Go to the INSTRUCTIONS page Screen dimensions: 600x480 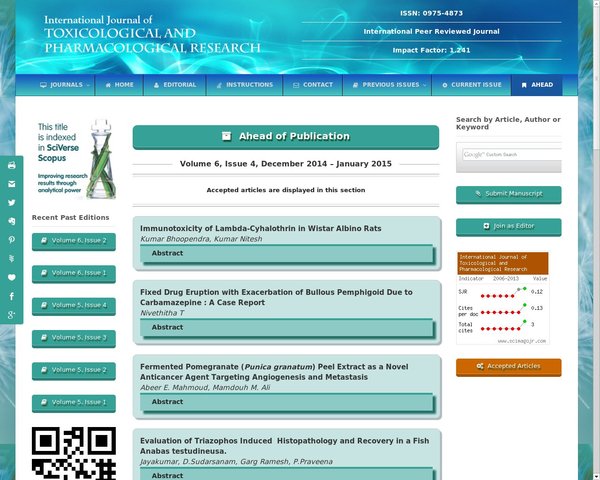tap(245, 85)
